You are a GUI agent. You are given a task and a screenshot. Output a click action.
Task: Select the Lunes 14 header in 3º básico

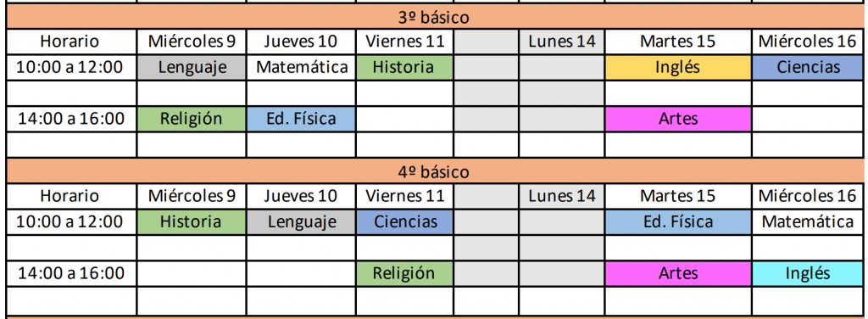(x=561, y=42)
